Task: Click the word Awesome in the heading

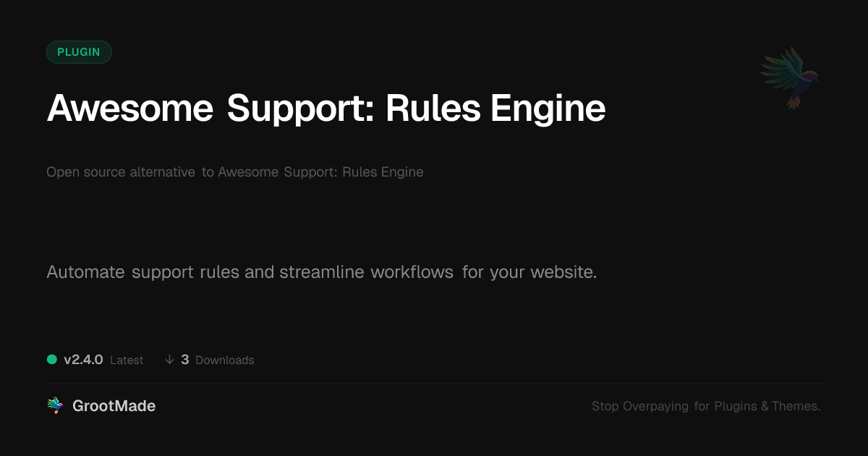Action: click(130, 109)
